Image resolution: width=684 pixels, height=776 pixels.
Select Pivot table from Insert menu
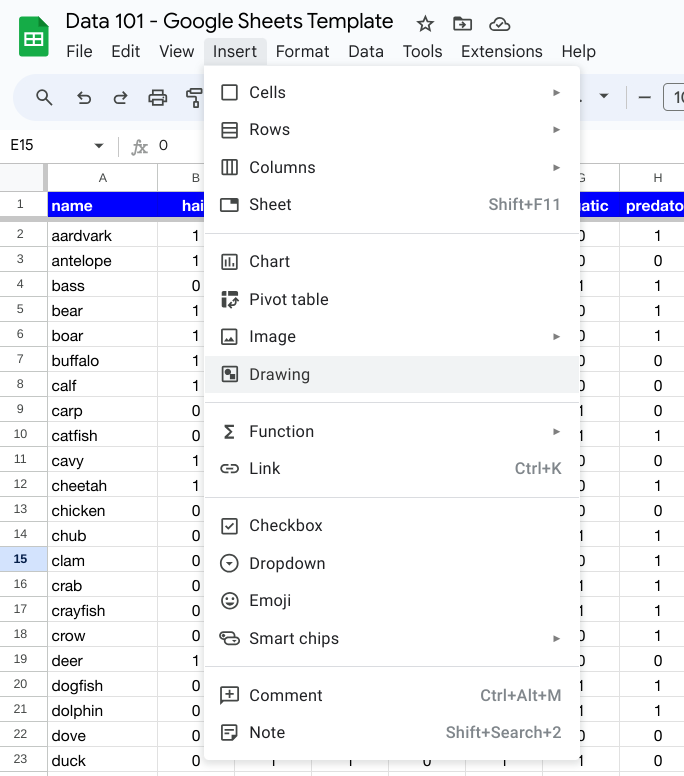pyautogui.click(x=288, y=299)
